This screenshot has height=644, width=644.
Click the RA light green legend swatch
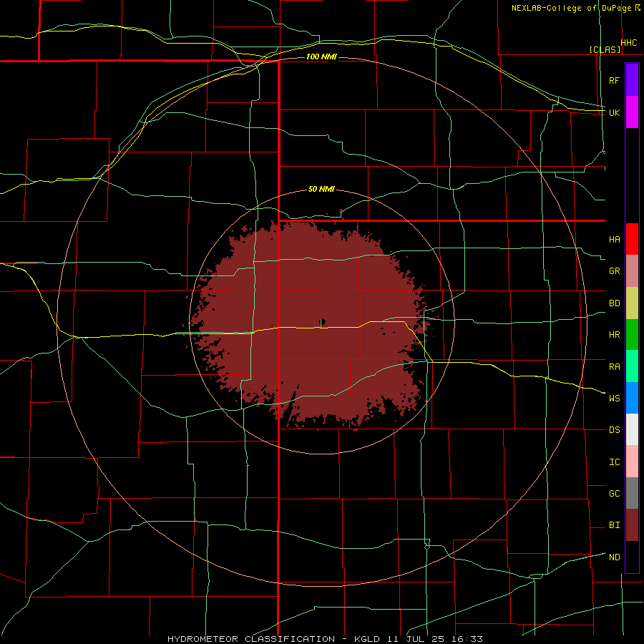pyautogui.click(x=632, y=366)
